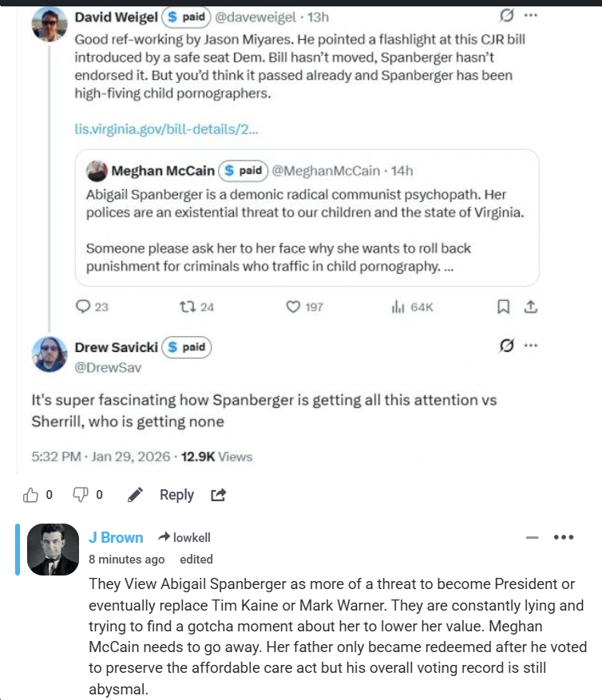602x700 pixels.
Task: Open J Brown's profile name link
Action: pos(116,537)
